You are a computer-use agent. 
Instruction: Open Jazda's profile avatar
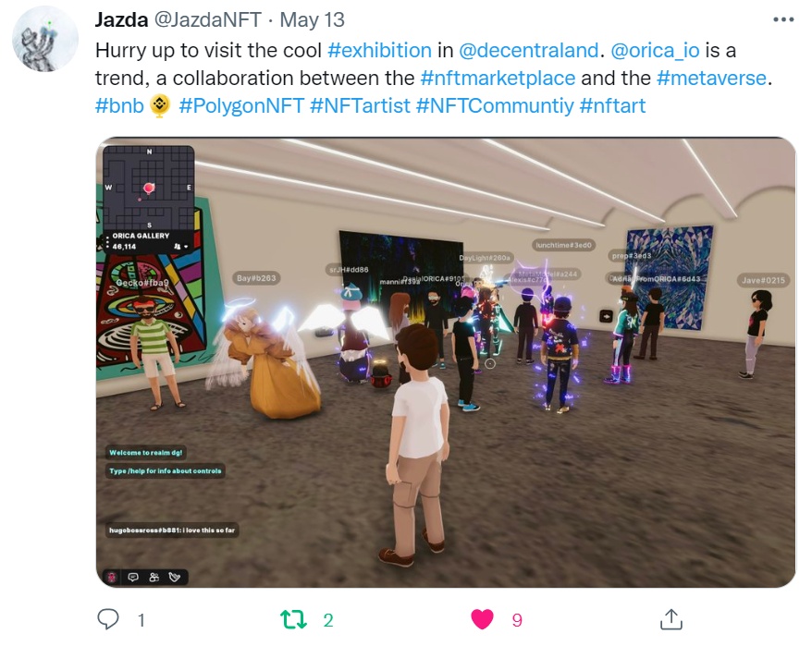45,40
